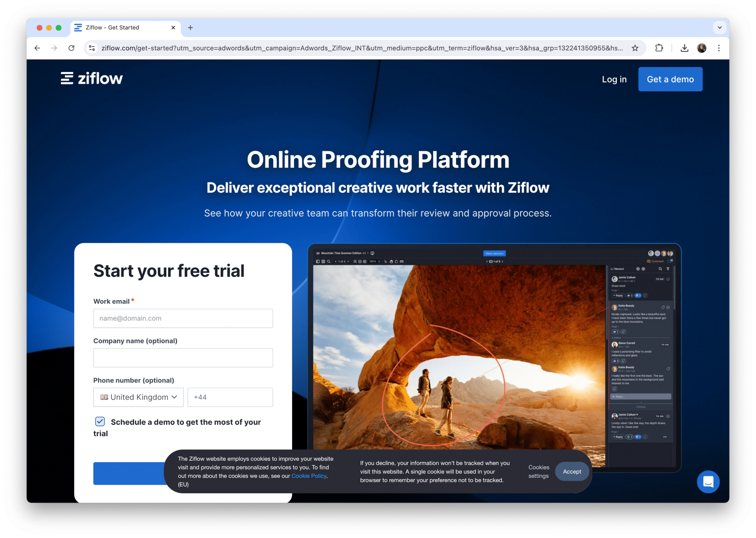The image size is (756, 538).
Task: Open the browser extensions puzzle icon
Action: pyautogui.click(x=659, y=48)
